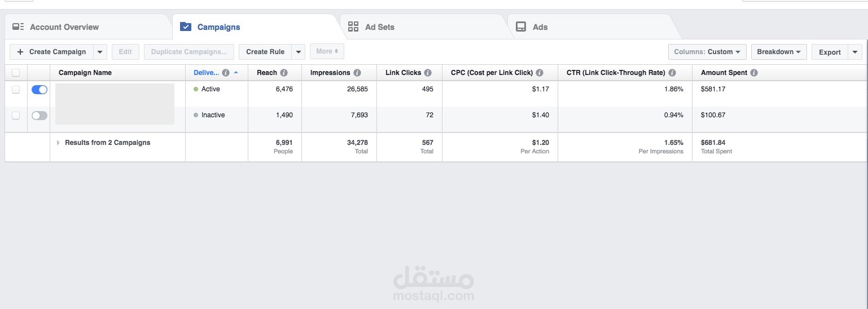Viewport: 868px width, 309px height.
Task: Switch to the Ads tab
Action: click(x=540, y=27)
